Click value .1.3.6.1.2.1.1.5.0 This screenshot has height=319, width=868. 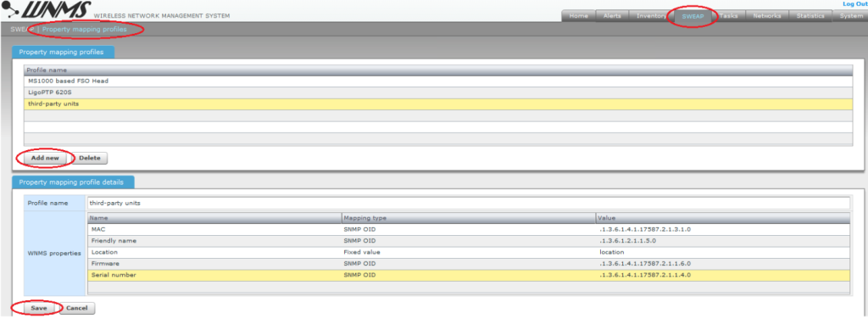[628, 241]
